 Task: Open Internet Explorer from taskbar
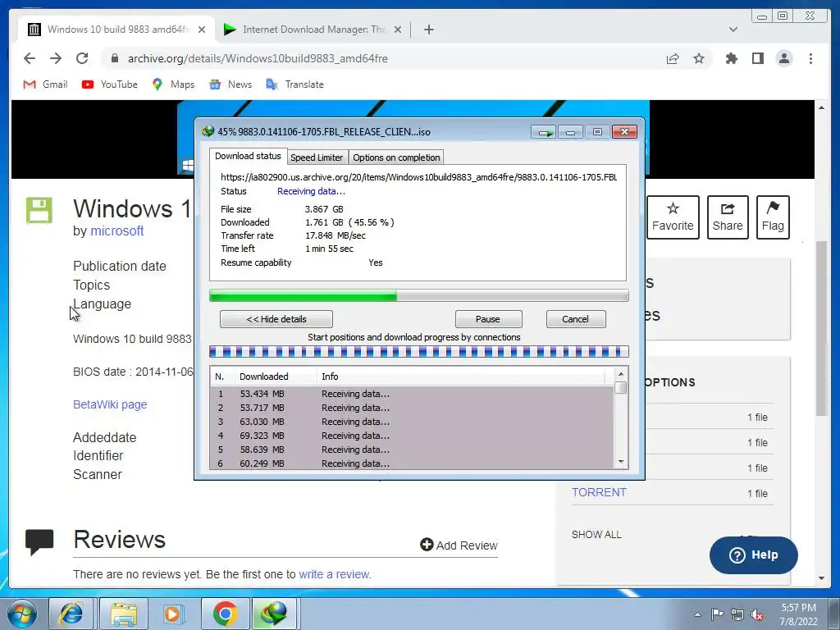pyautogui.click(x=71, y=614)
